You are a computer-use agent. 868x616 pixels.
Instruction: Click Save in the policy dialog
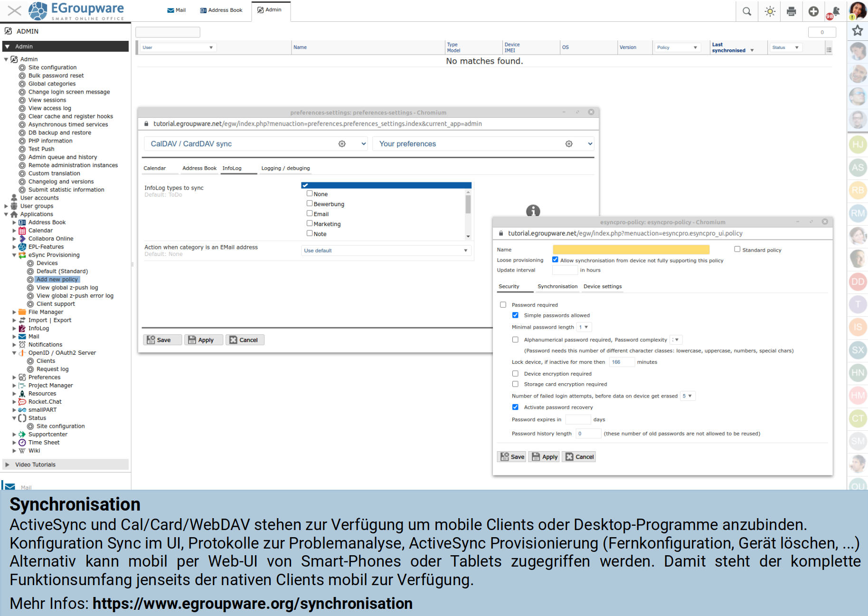(511, 457)
